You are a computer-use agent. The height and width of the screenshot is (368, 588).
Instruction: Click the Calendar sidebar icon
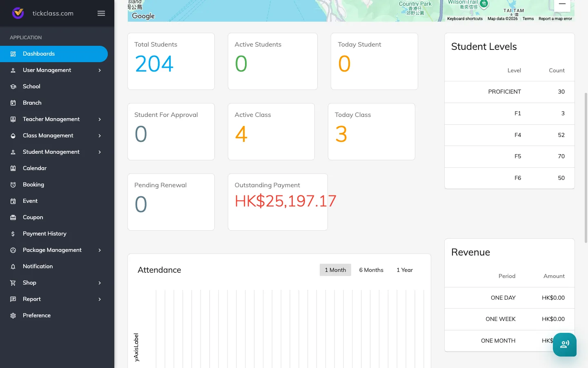tap(13, 168)
